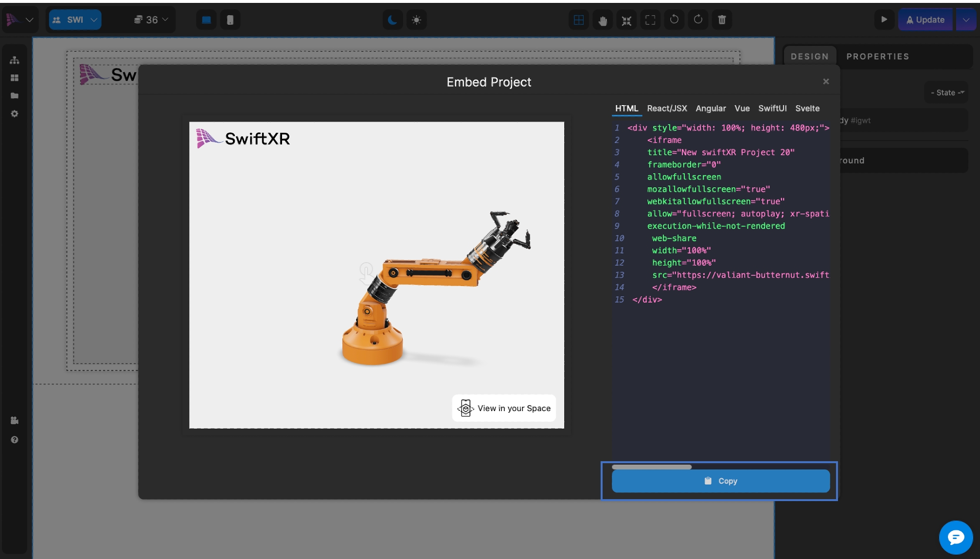This screenshot has width=980, height=559.
Task: Switch to the SwiftUI code tab
Action: pos(772,108)
